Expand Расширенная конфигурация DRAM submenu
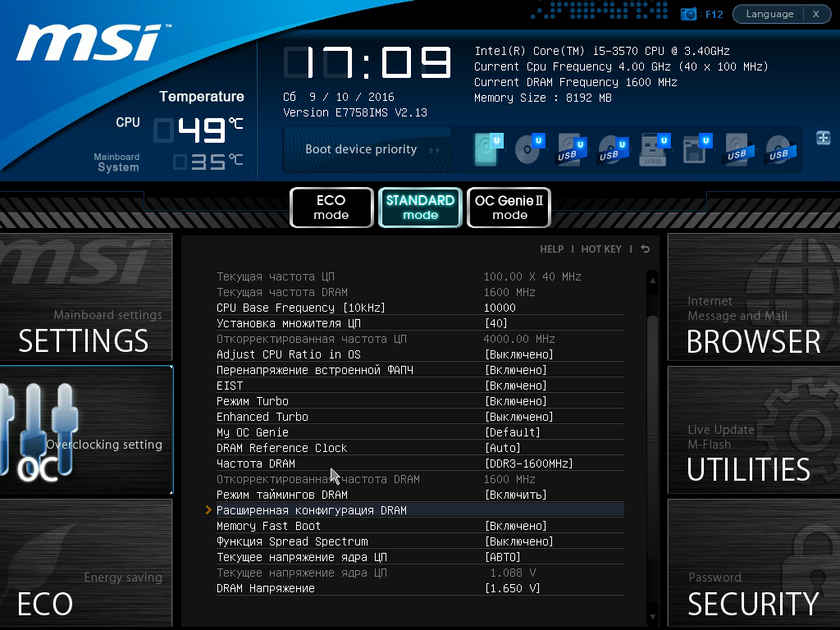The image size is (840, 630). tap(420, 510)
